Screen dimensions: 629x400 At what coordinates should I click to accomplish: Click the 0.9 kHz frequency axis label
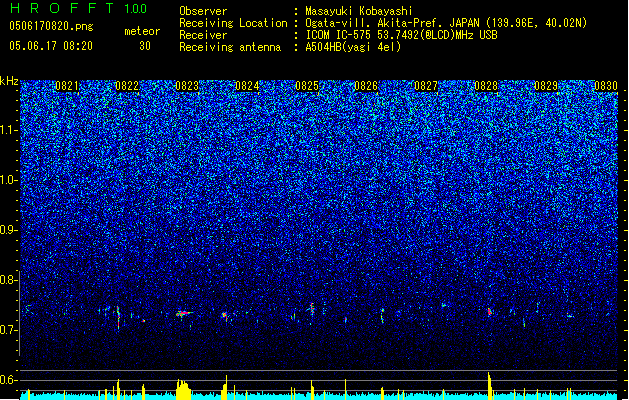[9, 230]
